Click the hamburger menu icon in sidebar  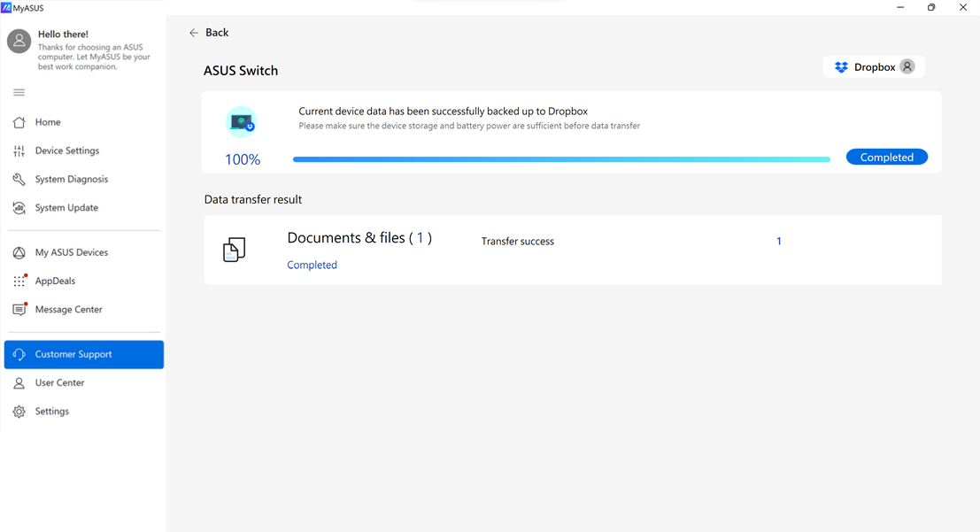[x=19, y=92]
